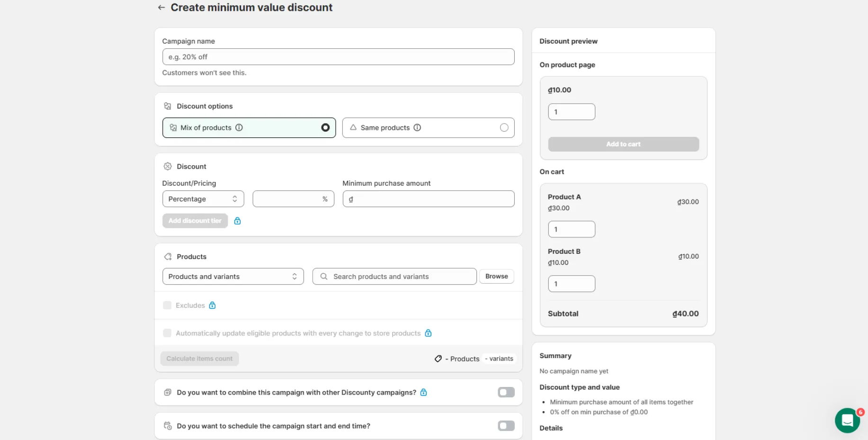Click lock icon after Automatically update eligible products
Image resolution: width=868 pixels, height=440 pixels.
[428, 333]
